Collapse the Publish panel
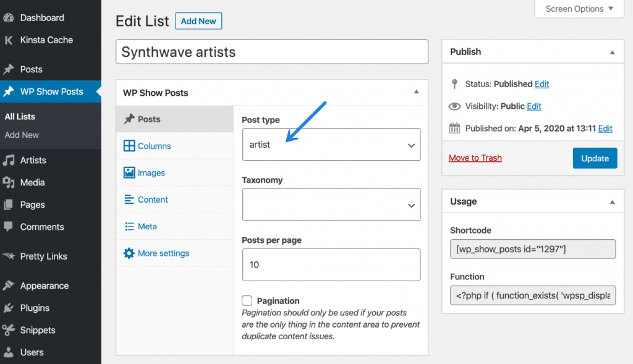The image size is (633, 364). click(x=613, y=52)
